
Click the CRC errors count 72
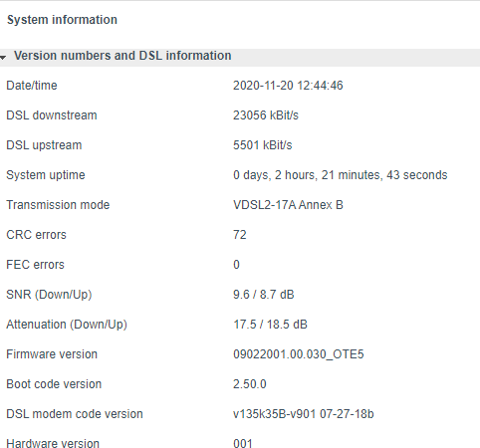pyautogui.click(x=240, y=235)
